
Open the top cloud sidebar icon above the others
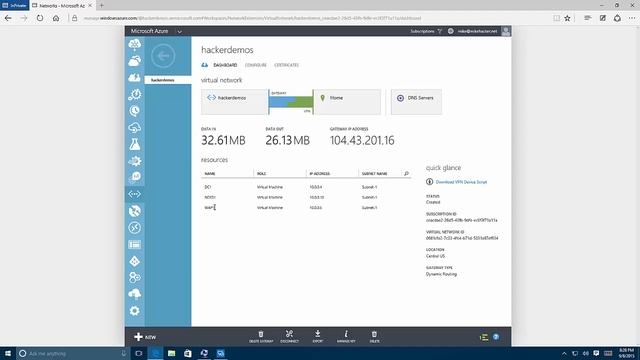pos(135,44)
